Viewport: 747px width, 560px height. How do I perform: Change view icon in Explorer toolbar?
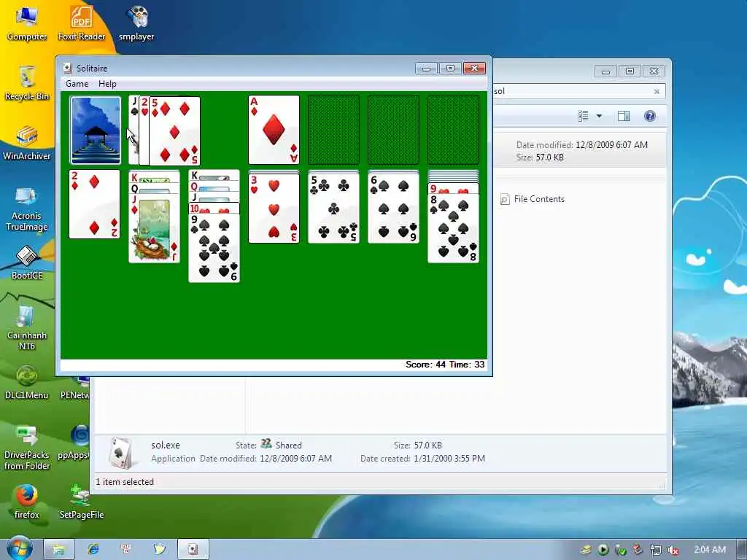tap(583, 116)
